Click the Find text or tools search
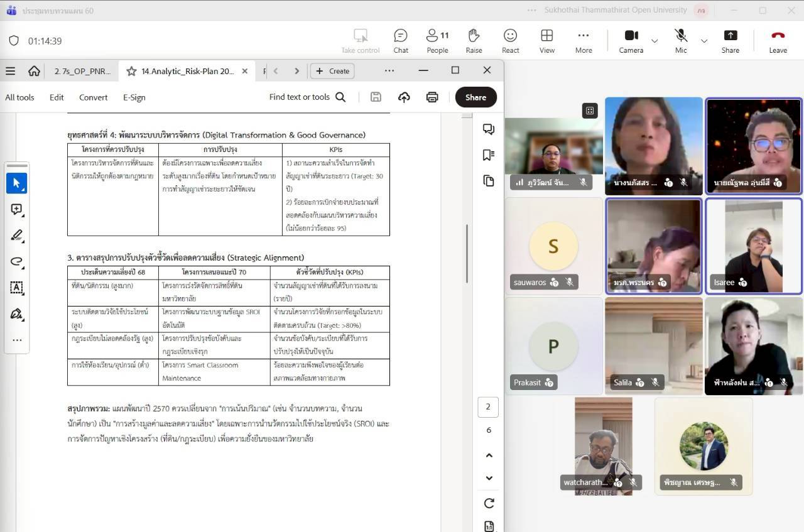This screenshot has height=532, width=804. (x=307, y=97)
